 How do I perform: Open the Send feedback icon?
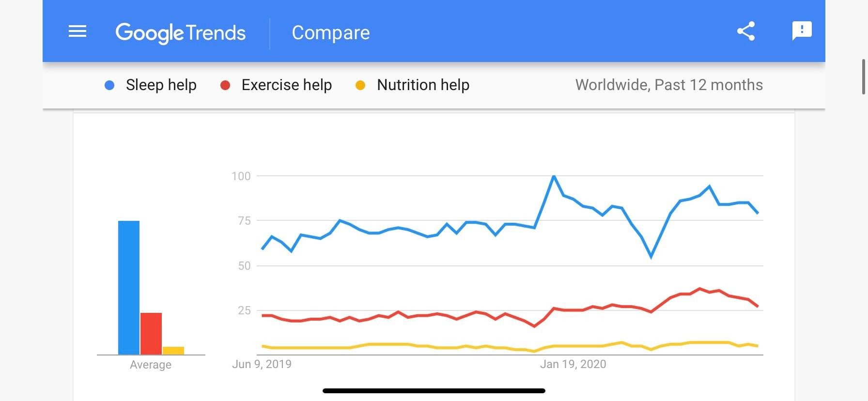(802, 31)
